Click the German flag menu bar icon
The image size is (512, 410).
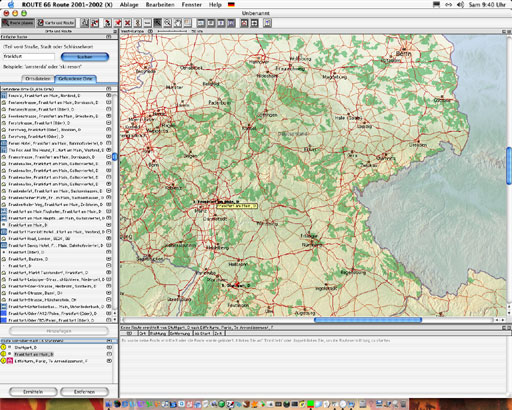(x=231, y=4)
